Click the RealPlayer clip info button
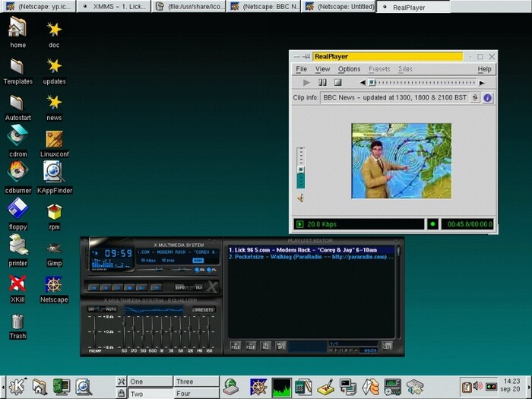 [488, 98]
